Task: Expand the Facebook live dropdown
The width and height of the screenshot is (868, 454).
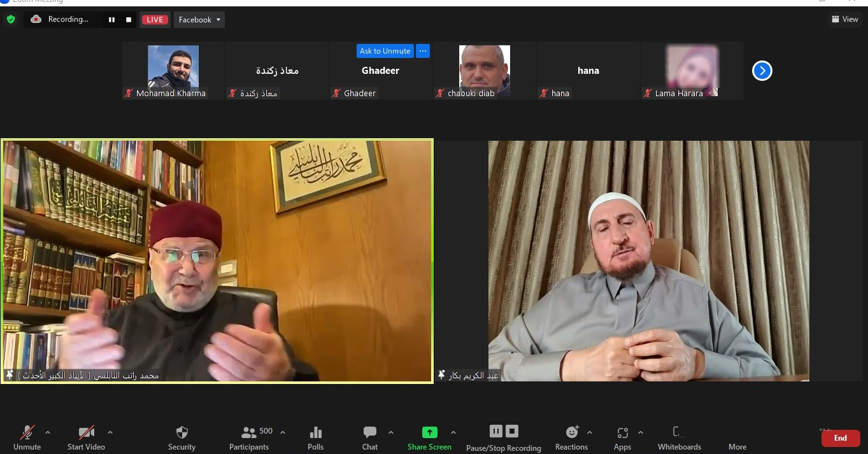Action: [x=199, y=20]
